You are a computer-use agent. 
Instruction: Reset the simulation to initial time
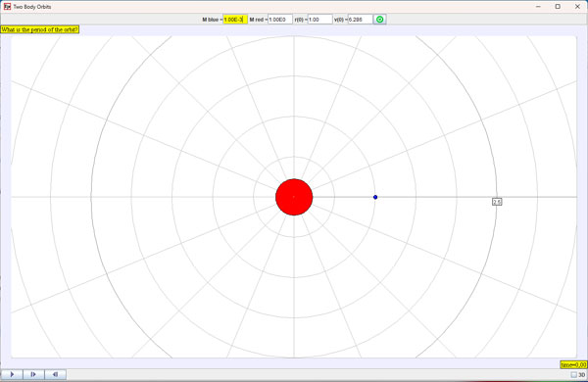click(56, 374)
